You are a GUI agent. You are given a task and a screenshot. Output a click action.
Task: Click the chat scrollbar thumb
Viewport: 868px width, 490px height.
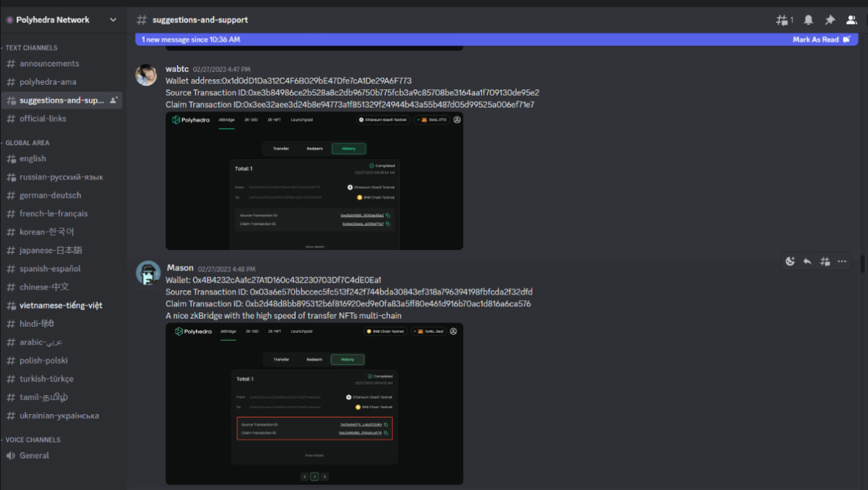click(x=863, y=264)
